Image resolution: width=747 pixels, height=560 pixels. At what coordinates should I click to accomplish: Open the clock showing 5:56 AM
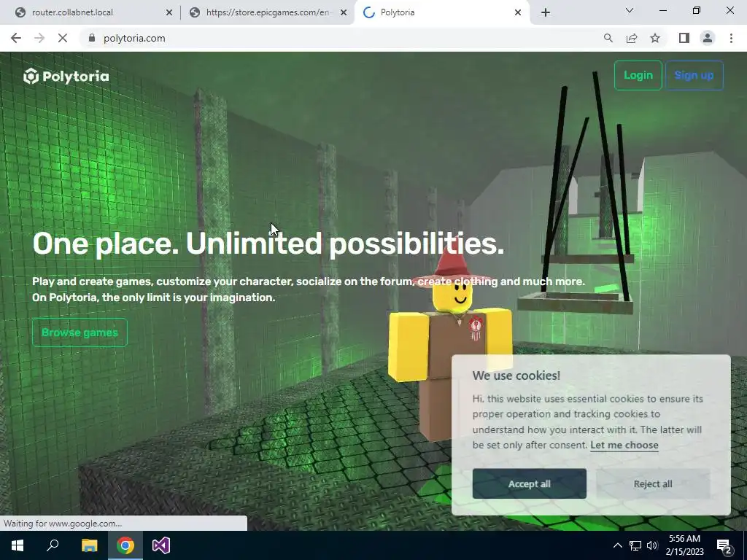(x=684, y=545)
